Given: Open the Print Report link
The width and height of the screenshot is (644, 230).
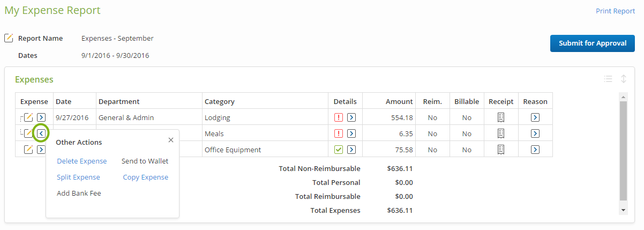Looking at the screenshot, I should (616, 11).
